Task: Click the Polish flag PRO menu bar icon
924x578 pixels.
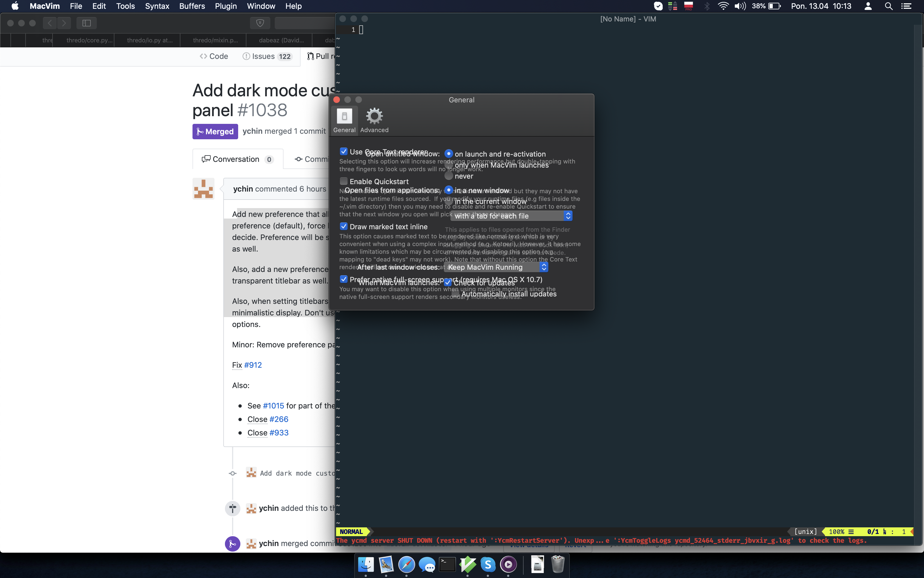Action: (x=688, y=6)
